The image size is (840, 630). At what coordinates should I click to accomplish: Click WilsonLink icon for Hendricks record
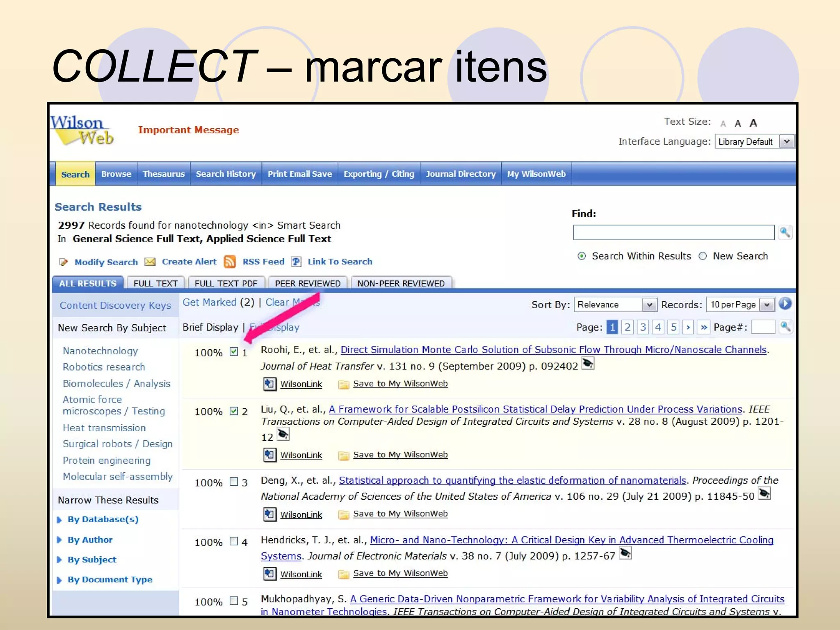point(269,574)
